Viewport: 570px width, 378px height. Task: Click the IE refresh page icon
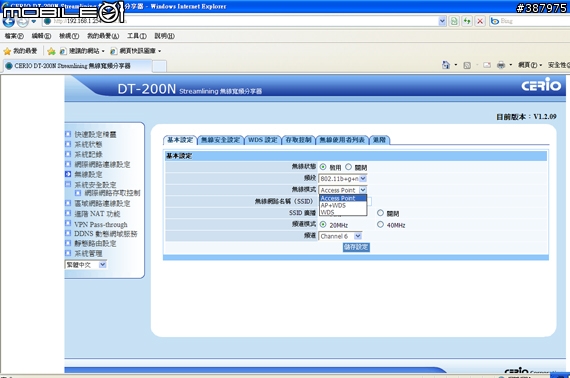pos(467,21)
